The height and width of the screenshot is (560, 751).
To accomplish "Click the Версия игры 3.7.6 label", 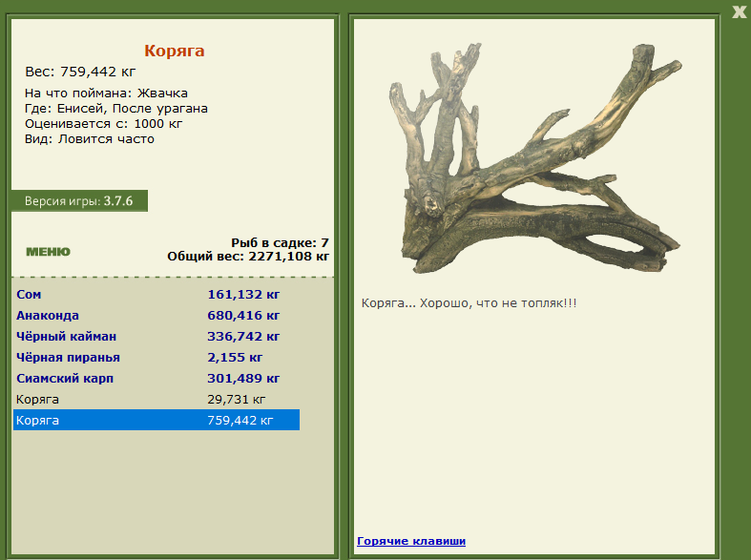I will coord(79,201).
